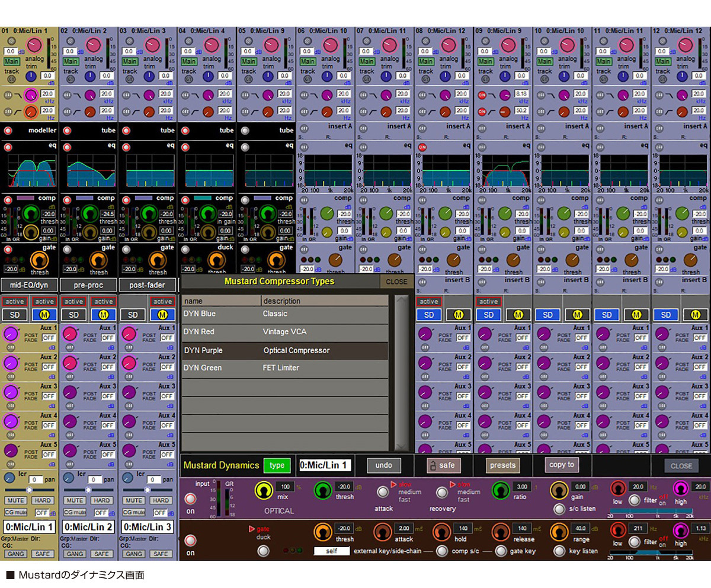Toggle the channel 01 modeller on button
This screenshot has width=711, height=588.
8,131
